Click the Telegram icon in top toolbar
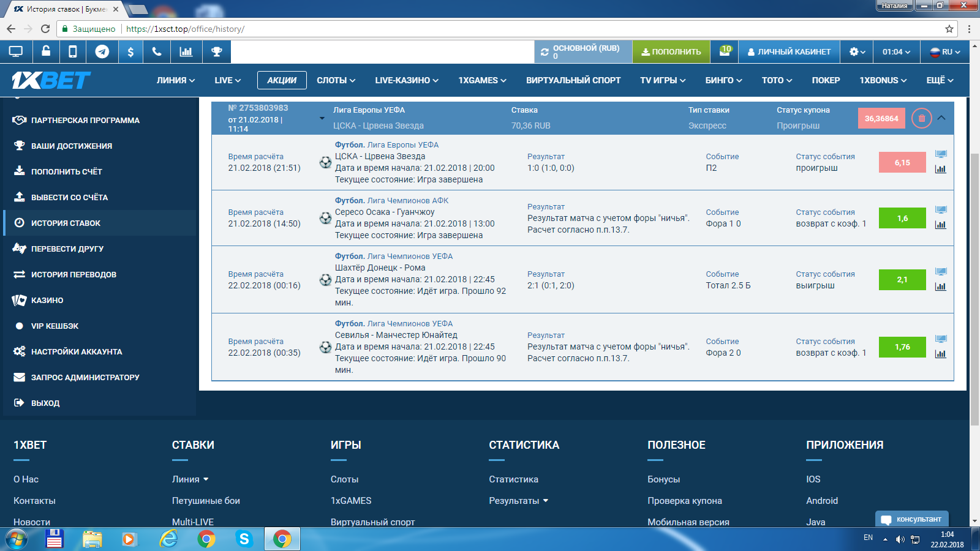The width and height of the screenshot is (980, 551). 102,52
